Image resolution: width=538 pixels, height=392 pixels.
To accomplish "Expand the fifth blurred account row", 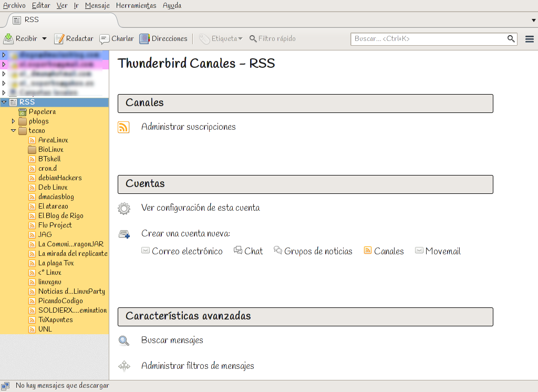I will pyautogui.click(x=4, y=92).
